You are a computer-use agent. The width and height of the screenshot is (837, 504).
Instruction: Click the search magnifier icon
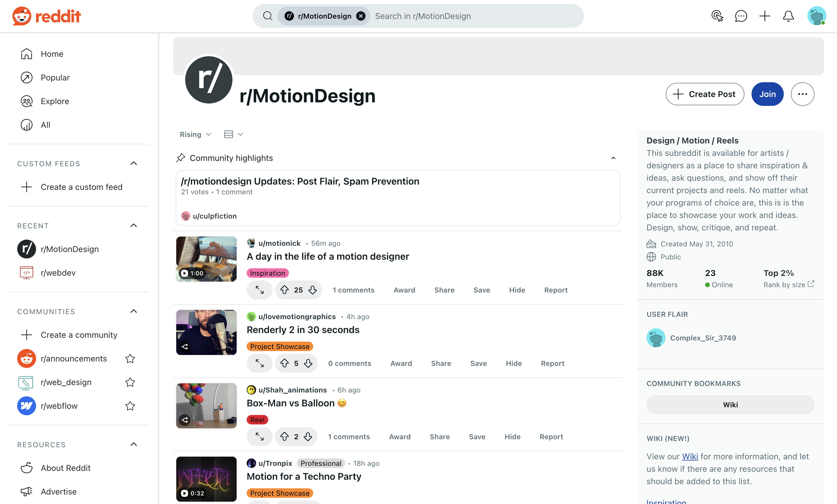(x=268, y=16)
